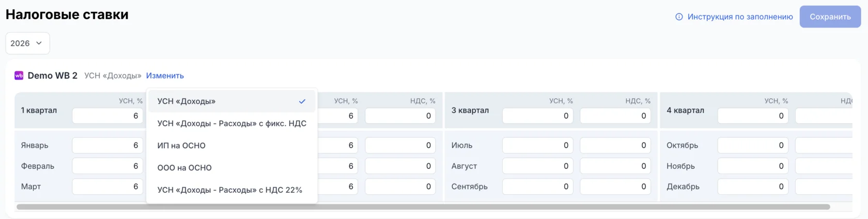Choose УСН «Доходы - Расходы» с фикс. НДС
This screenshot has height=219, width=868.
pos(232,123)
